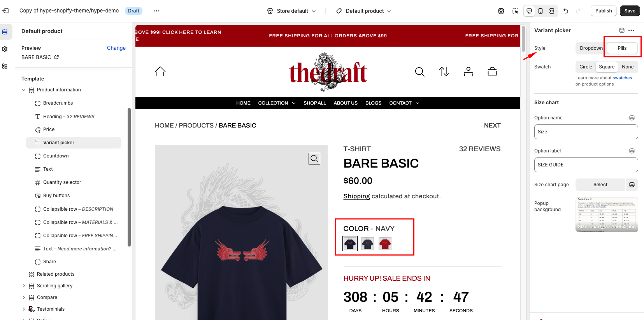644x320 pixels.
Task: Click the undo arrow icon
Action: 566,11
